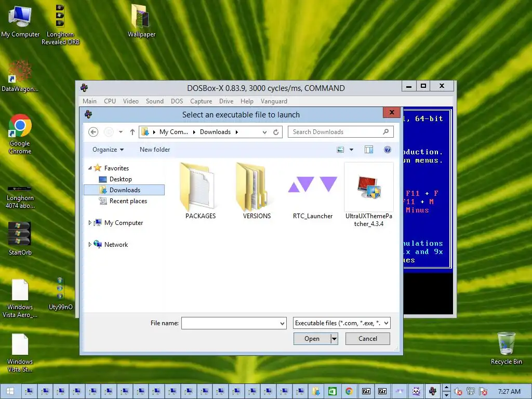The image size is (532, 399).
Task: Click DOSBox-X taskbar icon
Action: pyautogui.click(x=433, y=392)
